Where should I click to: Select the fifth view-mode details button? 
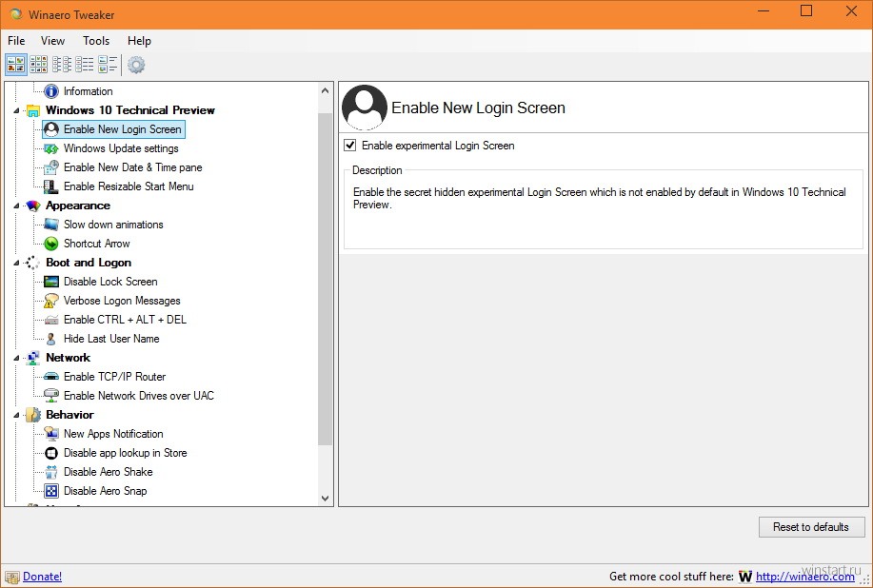click(108, 65)
